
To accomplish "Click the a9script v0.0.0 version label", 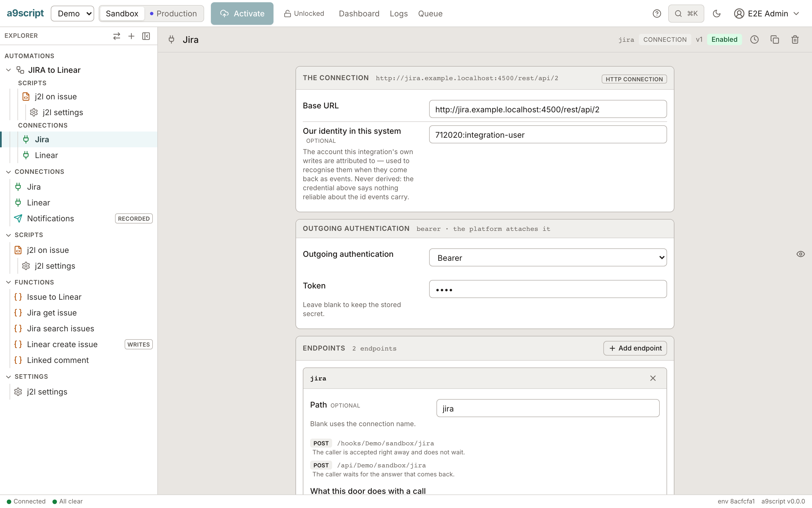I will point(783,502).
